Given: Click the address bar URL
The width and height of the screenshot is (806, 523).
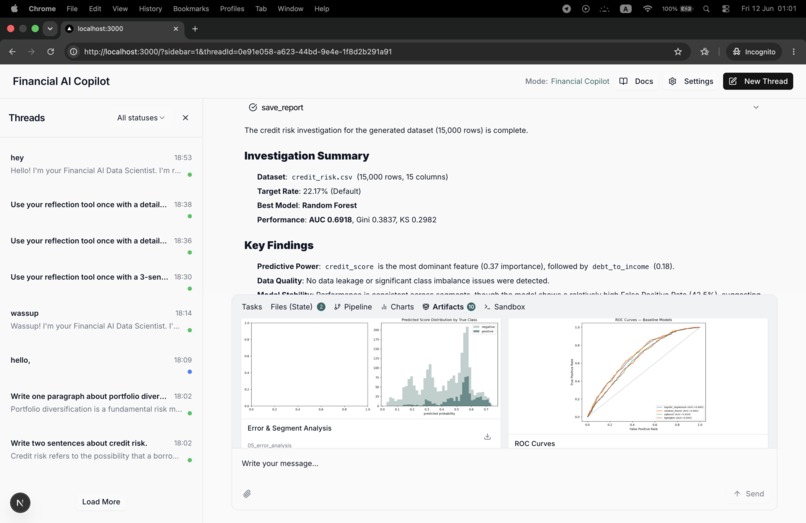Looking at the screenshot, I should 237,51.
